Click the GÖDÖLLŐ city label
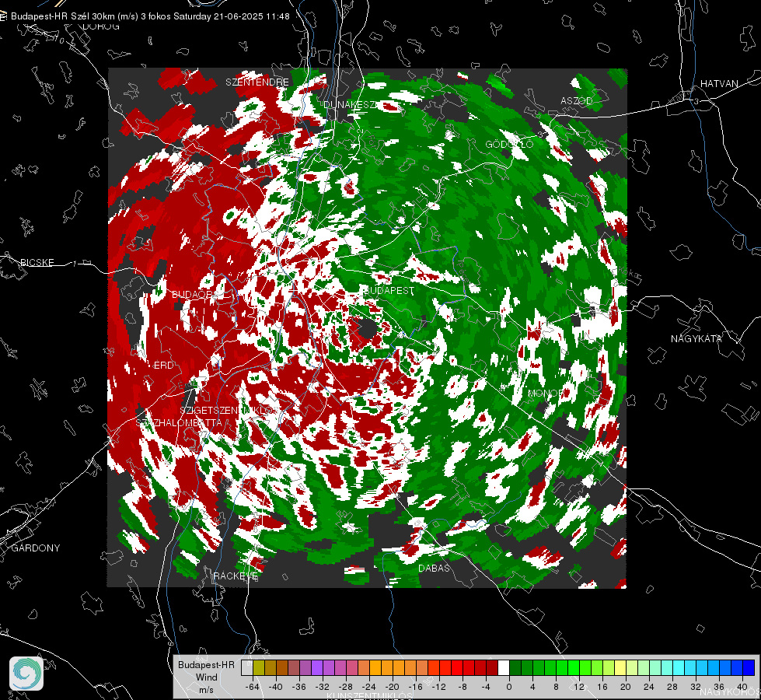The width and height of the screenshot is (761, 700). [510, 144]
